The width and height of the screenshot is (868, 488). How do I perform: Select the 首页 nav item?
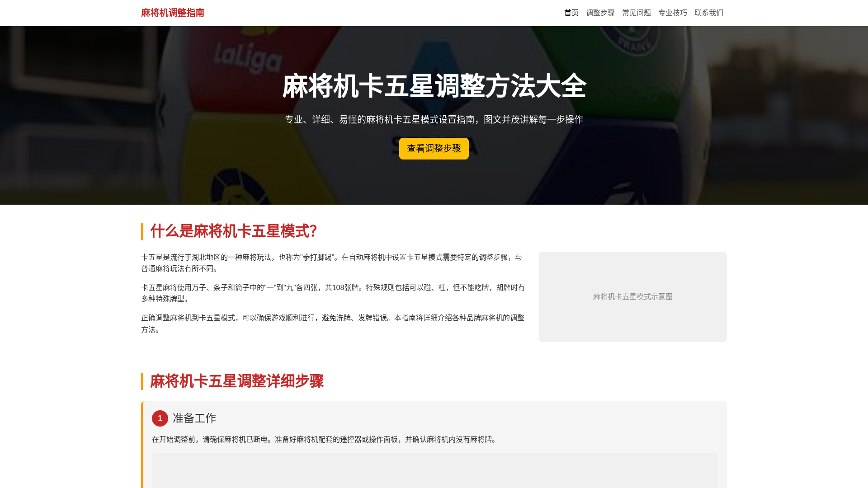[x=571, y=13]
